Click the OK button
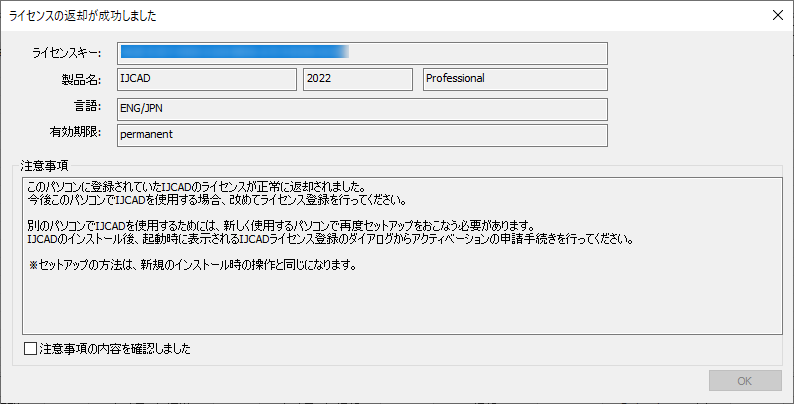 click(x=745, y=381)
